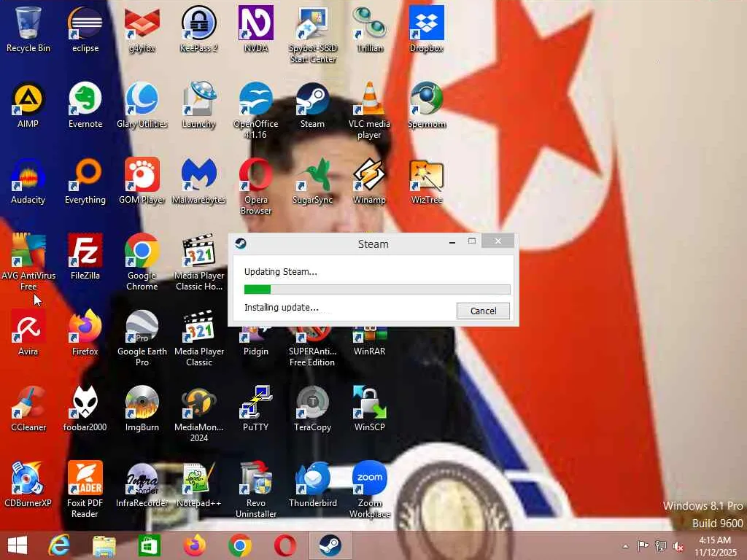
Task: Select the NVDA desktop shortcut
Action: click(x=256, y=29)
